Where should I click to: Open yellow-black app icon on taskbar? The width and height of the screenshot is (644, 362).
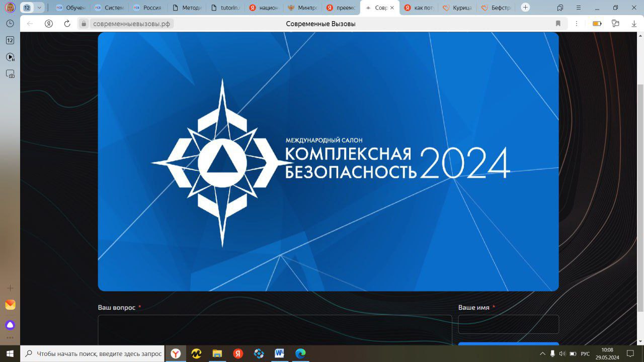point(197,354)
